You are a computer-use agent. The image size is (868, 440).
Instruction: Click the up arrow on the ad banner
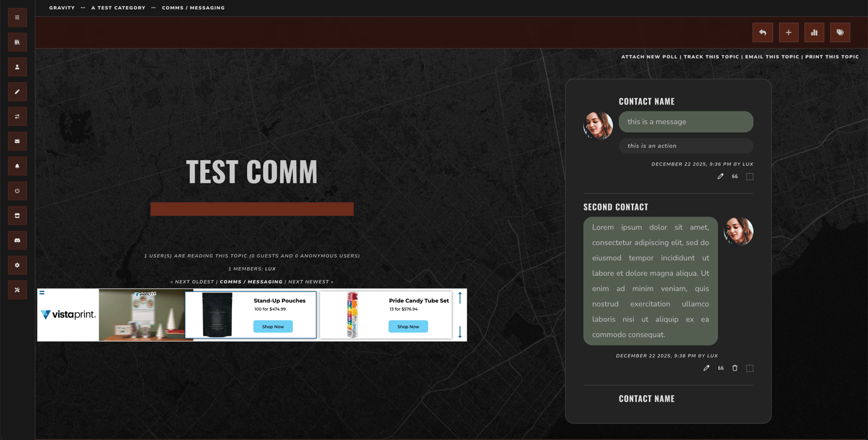pos(460,298)
